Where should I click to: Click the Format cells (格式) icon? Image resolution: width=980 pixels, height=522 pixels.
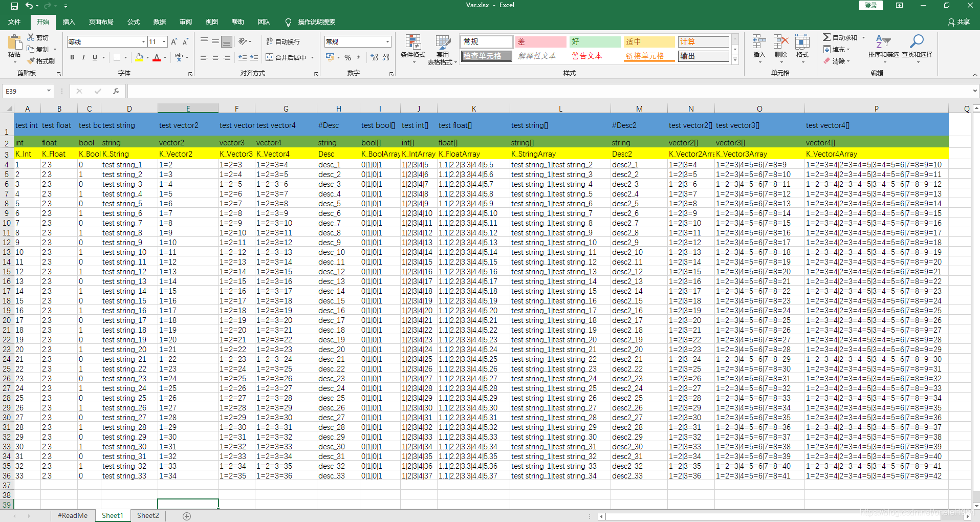point(802,42)
